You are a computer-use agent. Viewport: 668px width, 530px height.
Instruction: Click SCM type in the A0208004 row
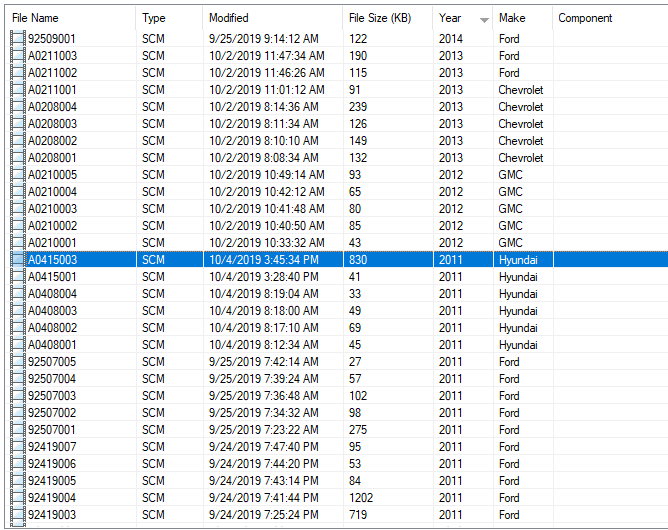point(153,107)
